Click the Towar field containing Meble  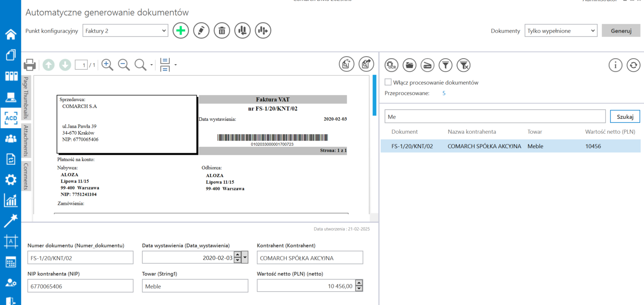[x=195, y=286]
